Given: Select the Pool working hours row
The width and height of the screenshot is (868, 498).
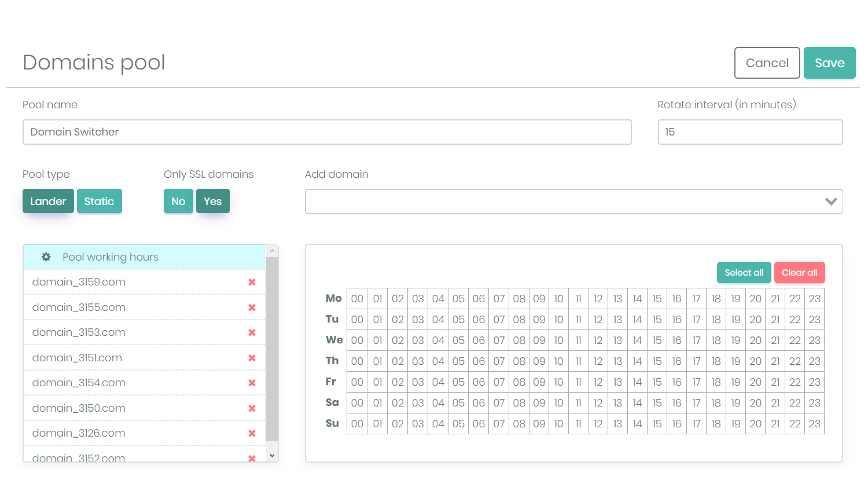Looking at the screenshot, I should pos(144,257).
